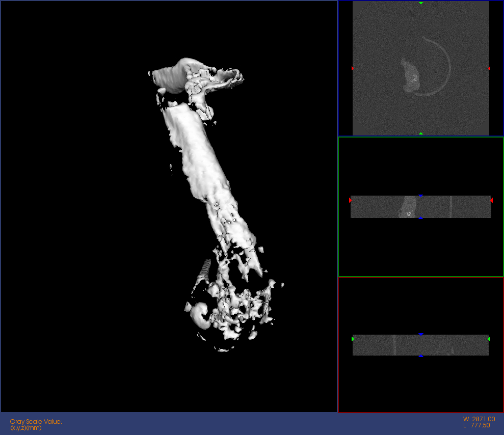Viewport: 504px width, 435px height.
Task: Click left red marker in green-bordered view
Action: [351, 201]
